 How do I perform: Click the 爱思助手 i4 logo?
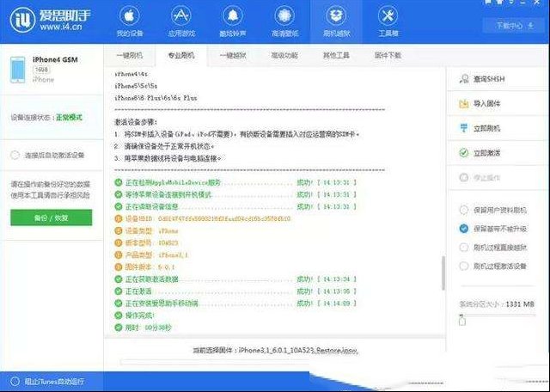click(23, 20)
